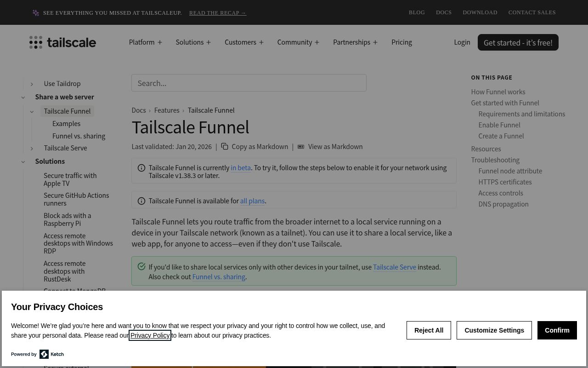Open the 'all plans' link
This screenshot has width=588, height=368.
pos(252,201)
